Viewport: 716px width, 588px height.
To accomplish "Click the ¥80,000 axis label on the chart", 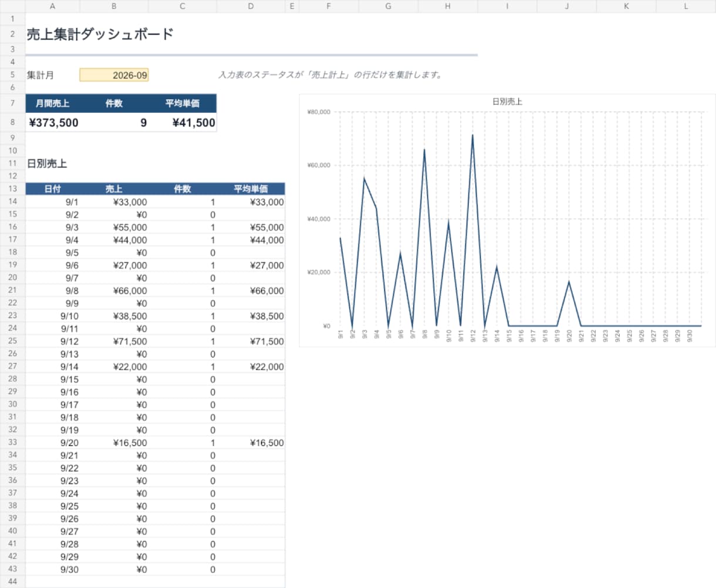I will [x=319, y=111].
